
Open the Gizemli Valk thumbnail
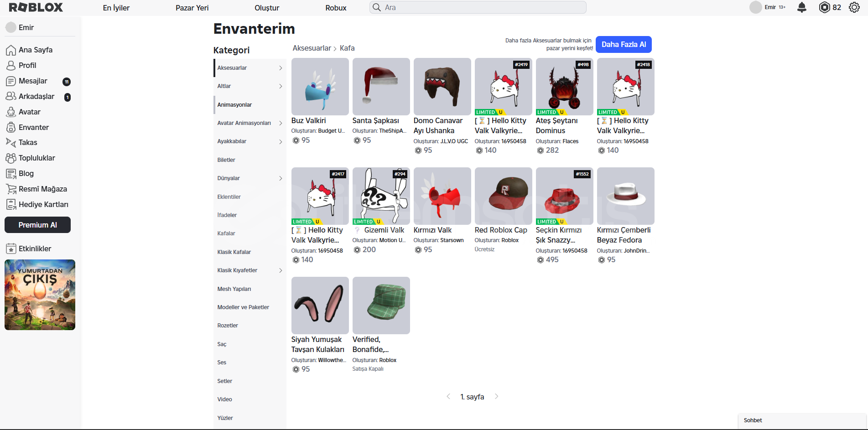tap(381, 196)
